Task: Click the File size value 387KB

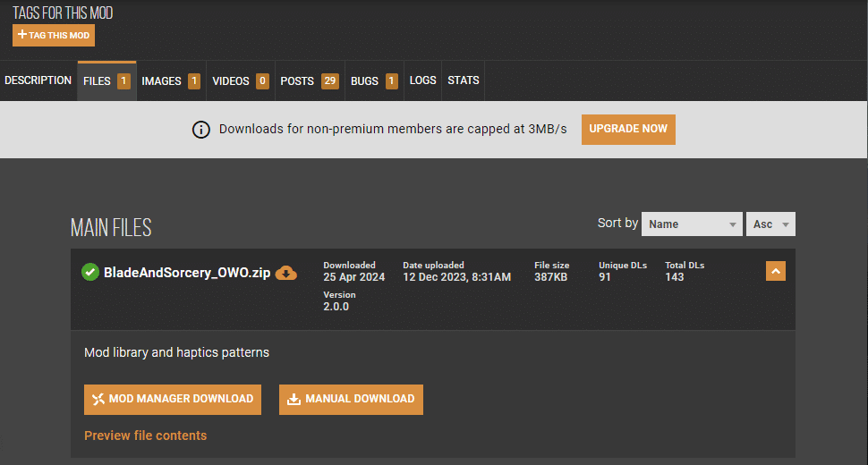Action: (551, 277)
